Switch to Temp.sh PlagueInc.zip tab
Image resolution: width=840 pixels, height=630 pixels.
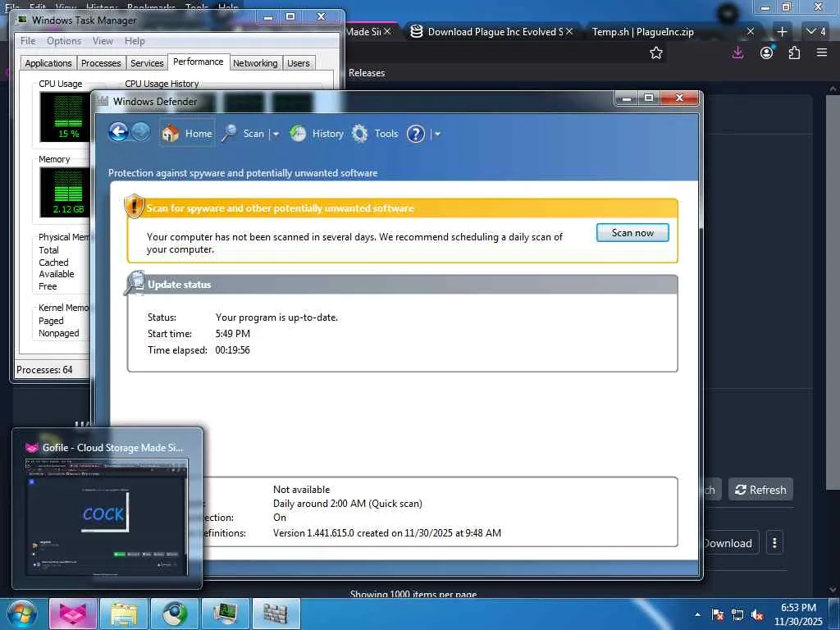coord(672,32)
